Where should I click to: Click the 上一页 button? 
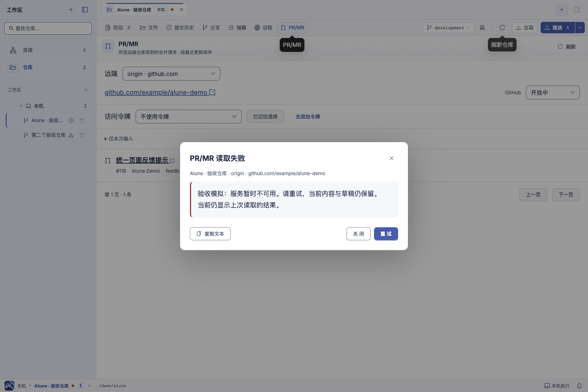[533, 195]
